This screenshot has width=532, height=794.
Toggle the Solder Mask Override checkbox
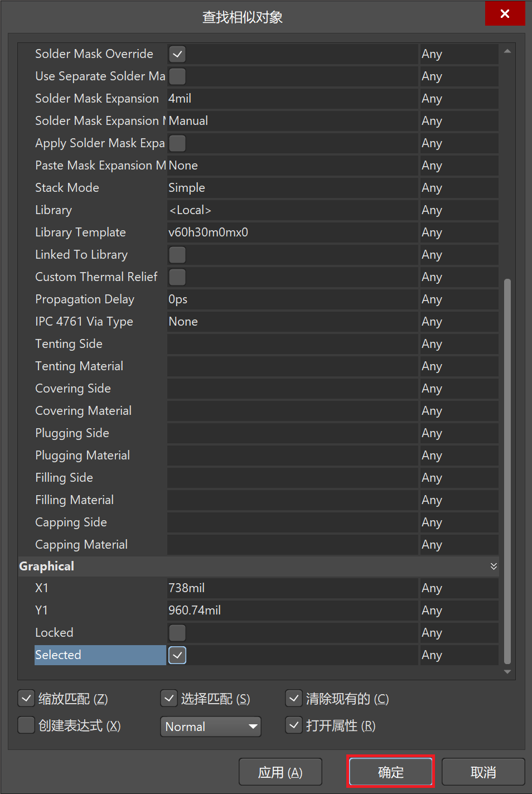click(x=177, y=54)
